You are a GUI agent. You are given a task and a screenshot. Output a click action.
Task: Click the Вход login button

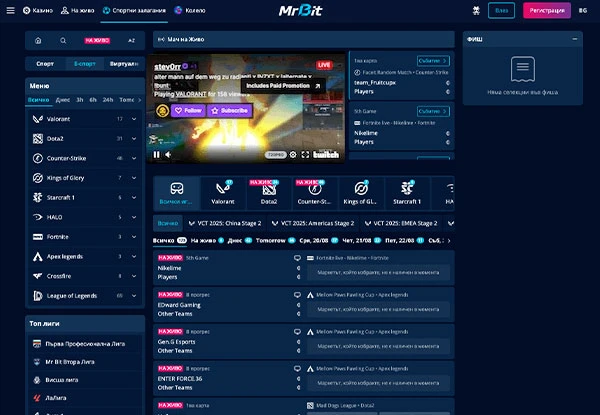(501, 10)
